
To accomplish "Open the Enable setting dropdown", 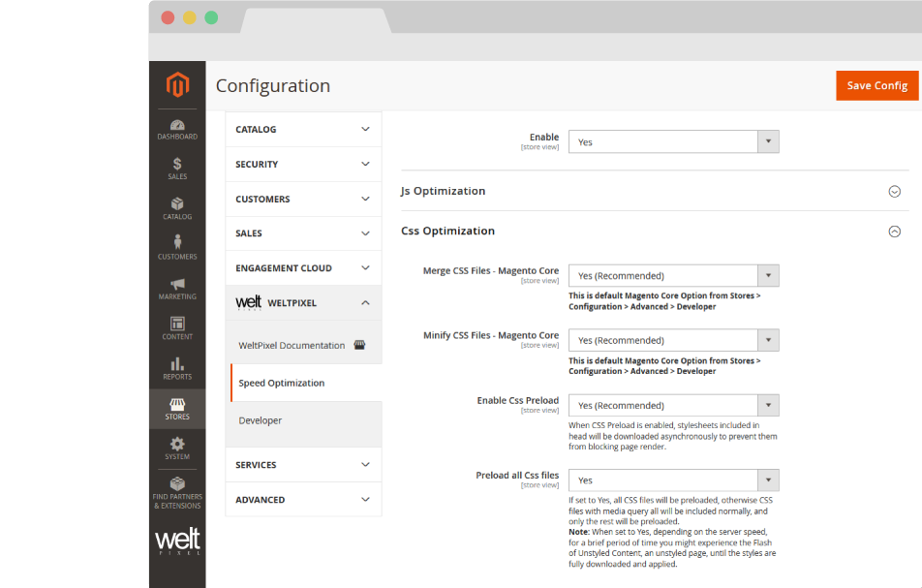I will pyautogui.click(x=673, y=141).
